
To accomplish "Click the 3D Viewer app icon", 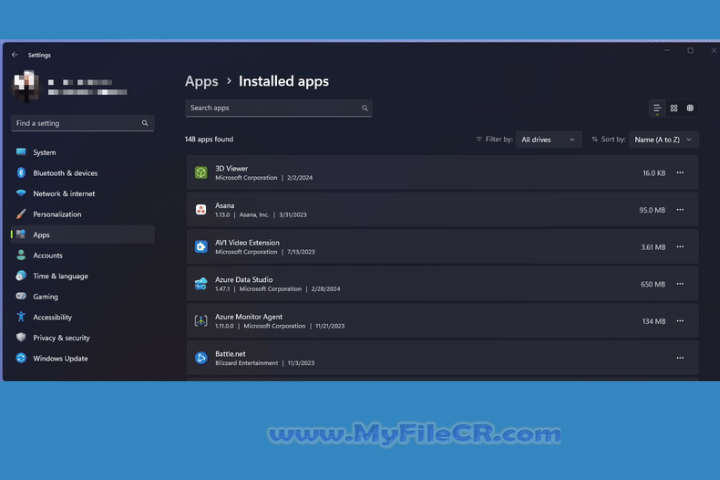I will pyautogui.click(x=201, y=173).
